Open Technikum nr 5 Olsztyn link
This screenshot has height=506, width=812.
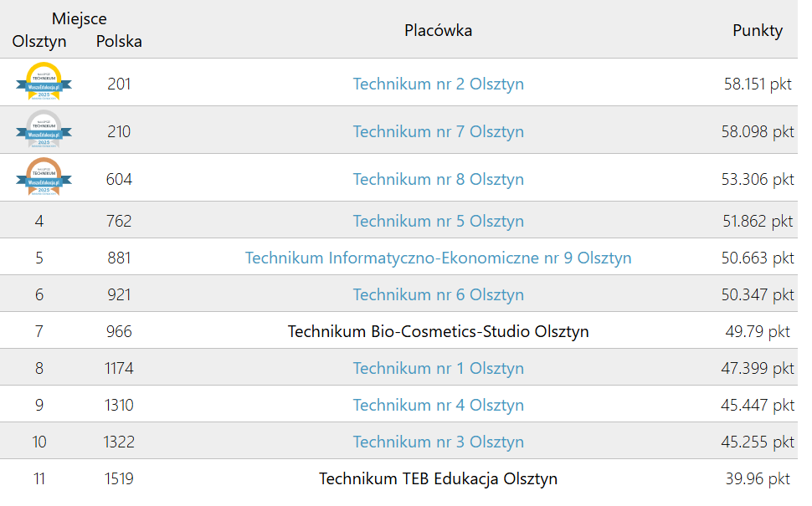point(438,221)
